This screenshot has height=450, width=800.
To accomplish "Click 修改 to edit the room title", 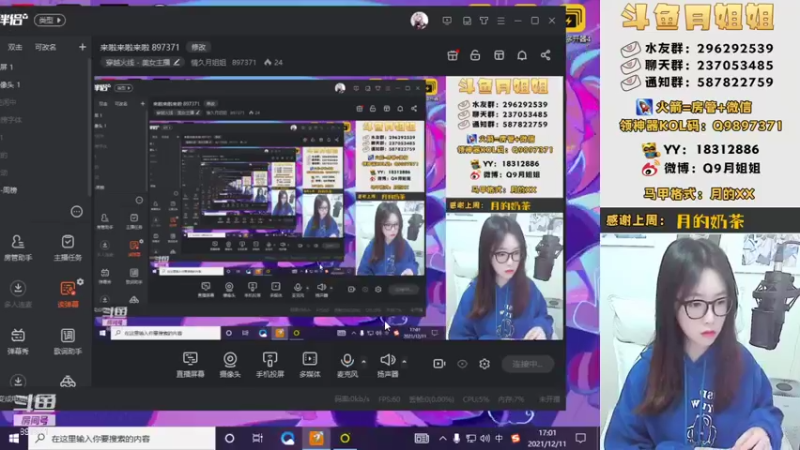I will [x=198, y=47].
